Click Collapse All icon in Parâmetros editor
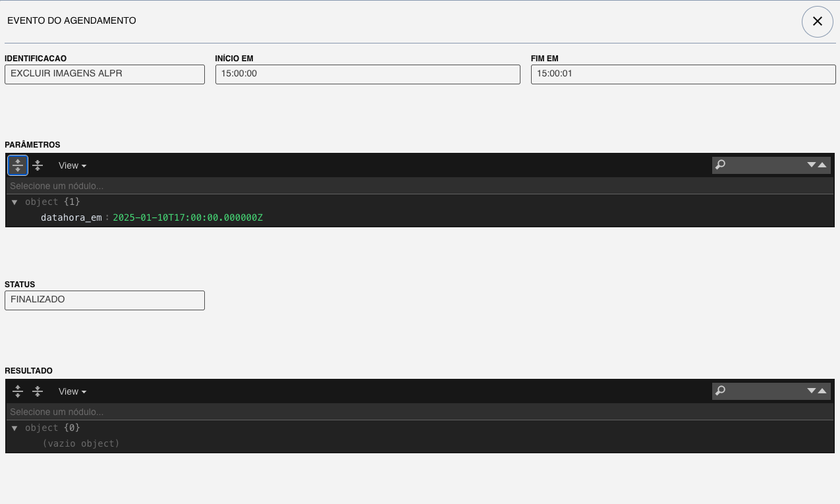Viewport: 840px width, 504px height. (x=38, y=165)
